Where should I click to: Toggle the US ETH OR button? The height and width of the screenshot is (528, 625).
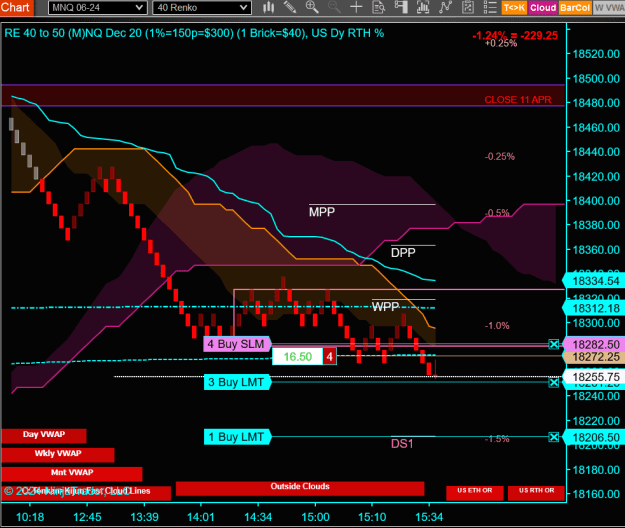pos(475,493)
